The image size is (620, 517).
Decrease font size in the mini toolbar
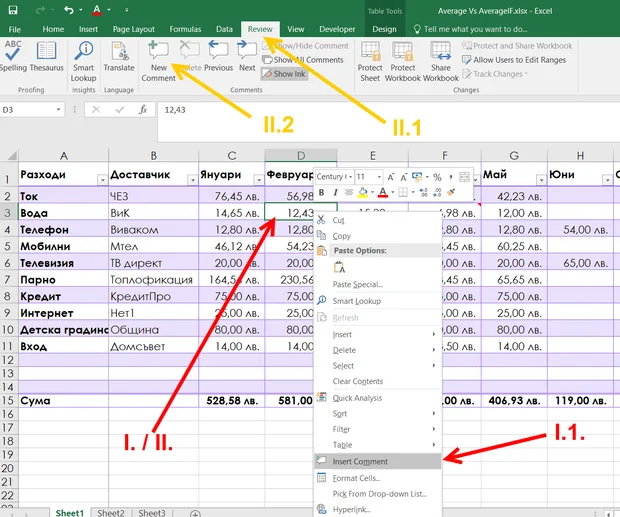(x=403, y=177)
